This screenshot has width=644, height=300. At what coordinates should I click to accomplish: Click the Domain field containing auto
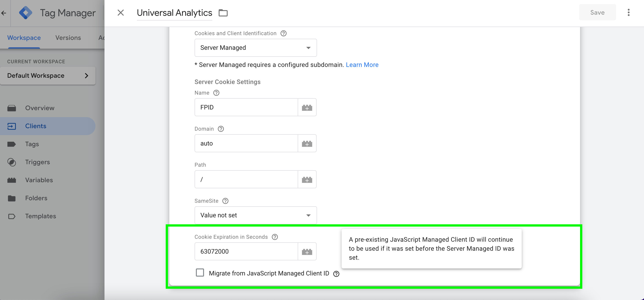pos(246,143)
